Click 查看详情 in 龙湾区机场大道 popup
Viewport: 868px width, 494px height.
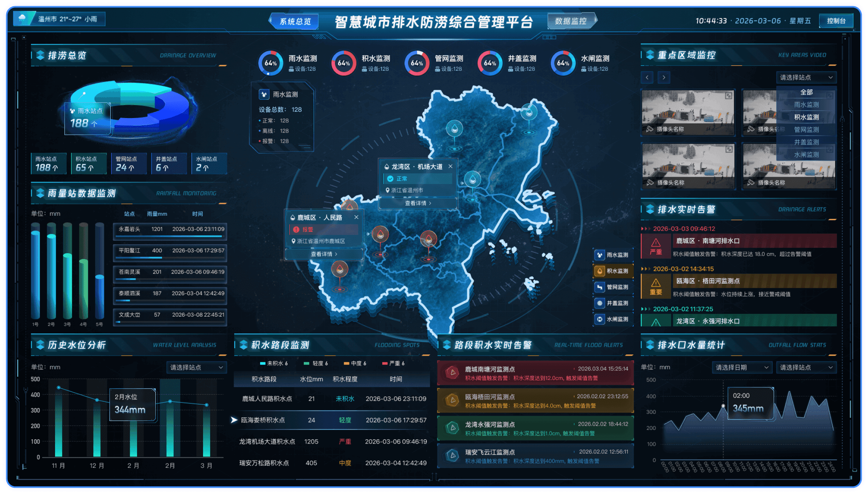point(418,203)
